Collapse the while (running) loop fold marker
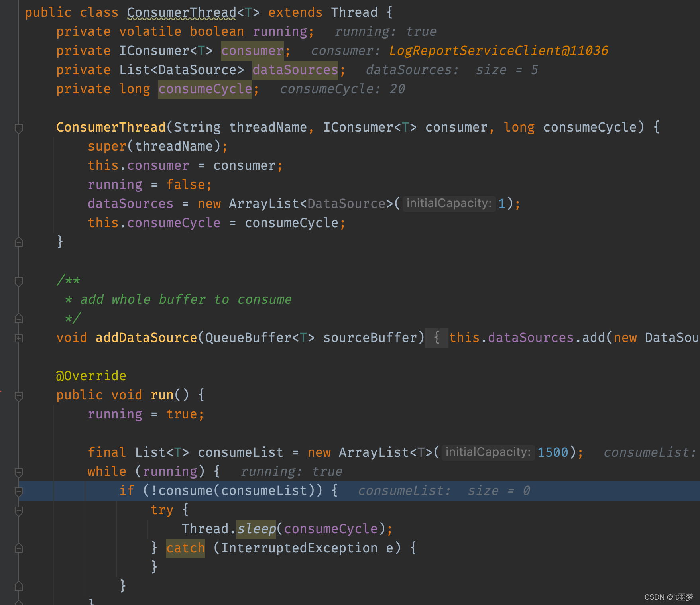Viewport: 700px width, 605px height. coord(18,473)
